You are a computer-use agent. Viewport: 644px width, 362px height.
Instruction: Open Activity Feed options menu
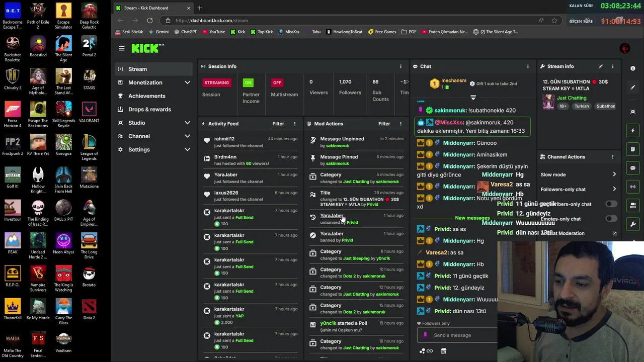pos(295,124)
